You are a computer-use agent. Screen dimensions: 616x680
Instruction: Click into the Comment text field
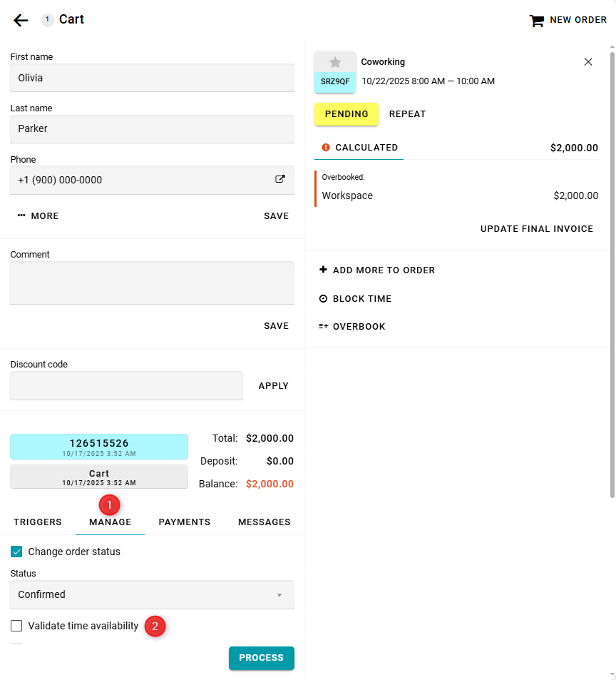152,283
